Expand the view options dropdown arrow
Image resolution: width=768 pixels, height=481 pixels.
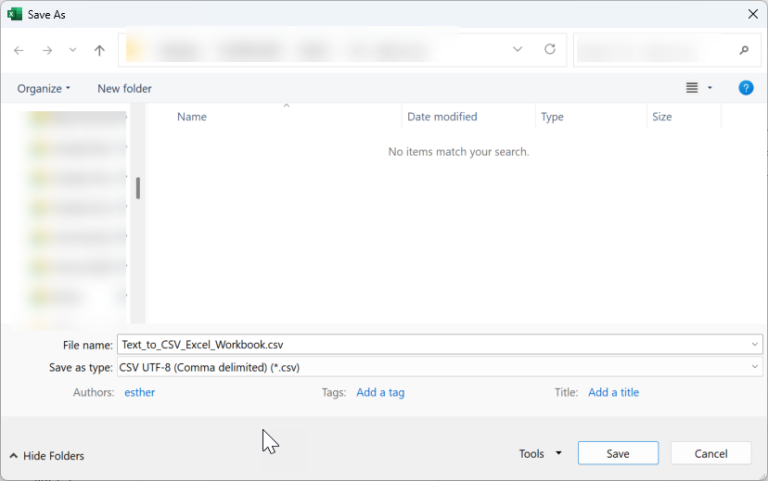click(x=710, y=88)
